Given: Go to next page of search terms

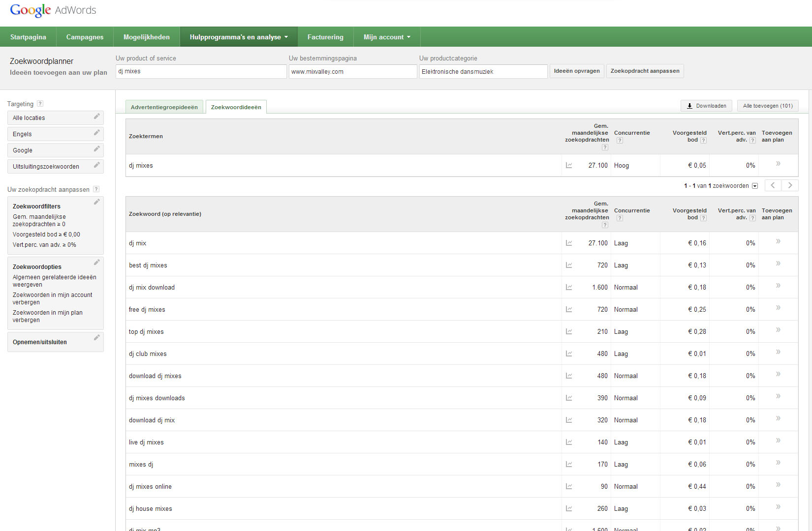Looking at the screenshot, I should 790,185.
